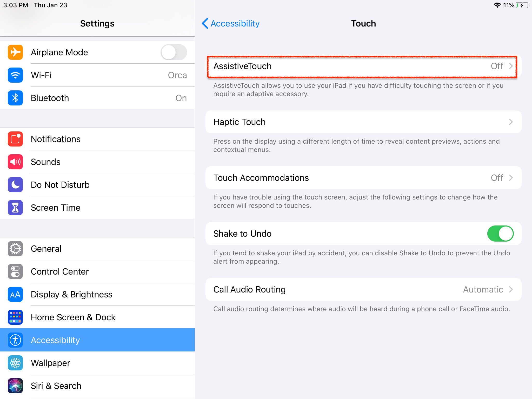Open the AssistiveTouch settings
The height and width of the screenshot is (399, 532).
click(364, 66)
